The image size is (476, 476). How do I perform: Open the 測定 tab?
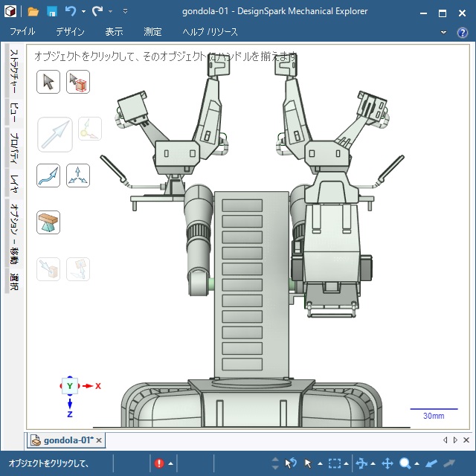(152, 31)
